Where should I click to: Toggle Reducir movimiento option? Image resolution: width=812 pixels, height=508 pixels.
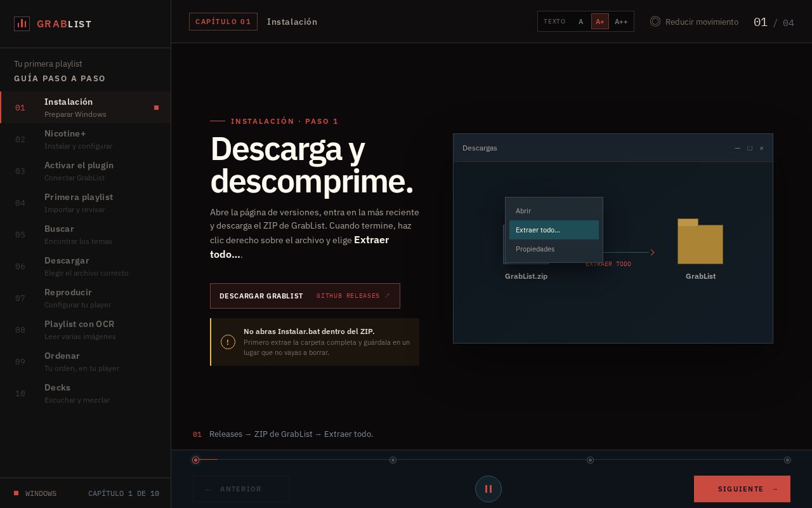pos(695,22)
